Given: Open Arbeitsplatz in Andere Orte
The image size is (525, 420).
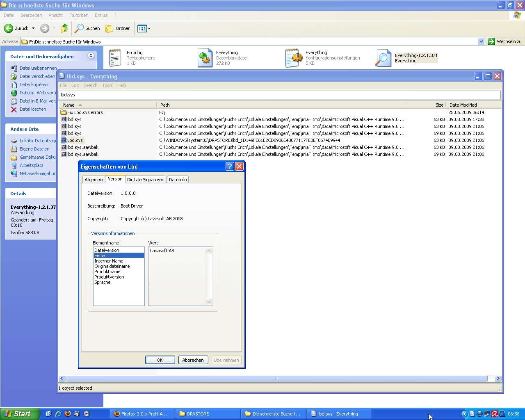Looking at the screenshot, I should [31, 165].
